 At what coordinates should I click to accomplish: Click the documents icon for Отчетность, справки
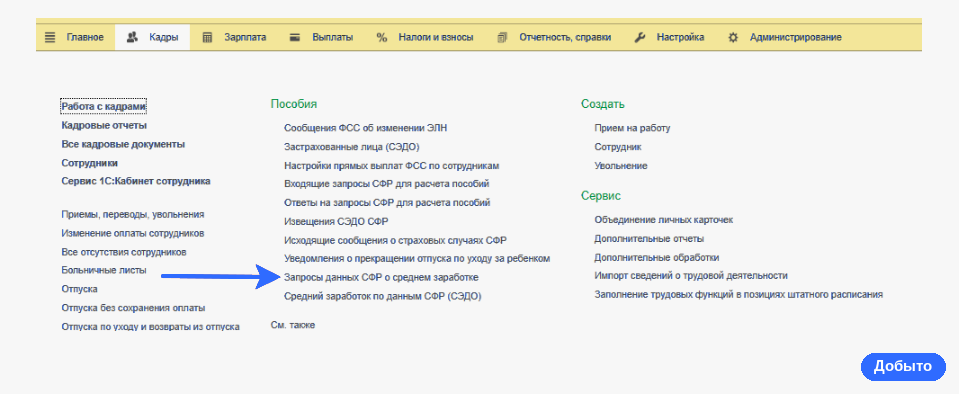point(503,37)
